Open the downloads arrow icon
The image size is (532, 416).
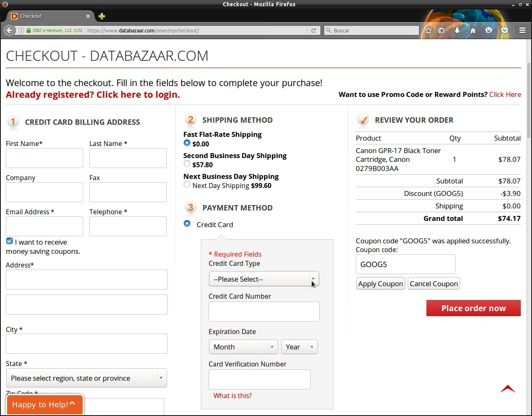coord(457,30)
